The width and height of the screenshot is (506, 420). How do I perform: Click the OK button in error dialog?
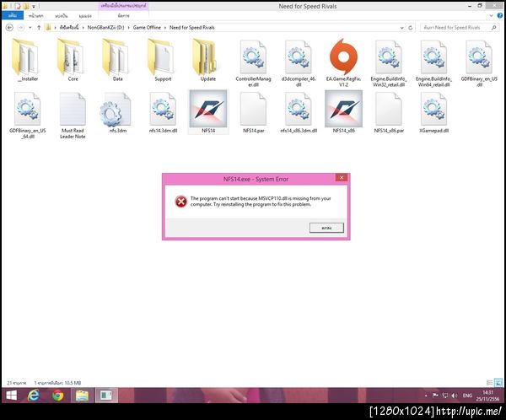tap(326, 228)
